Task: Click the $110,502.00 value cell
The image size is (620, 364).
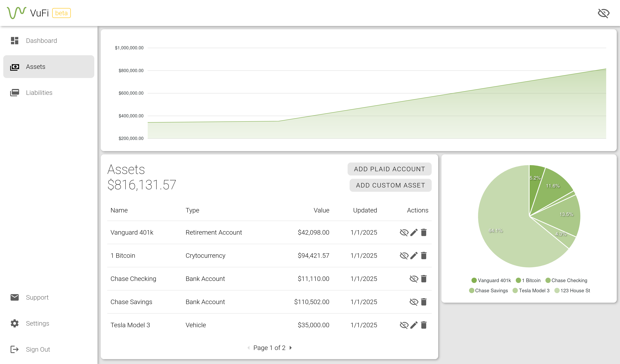Action: [312, 302]
